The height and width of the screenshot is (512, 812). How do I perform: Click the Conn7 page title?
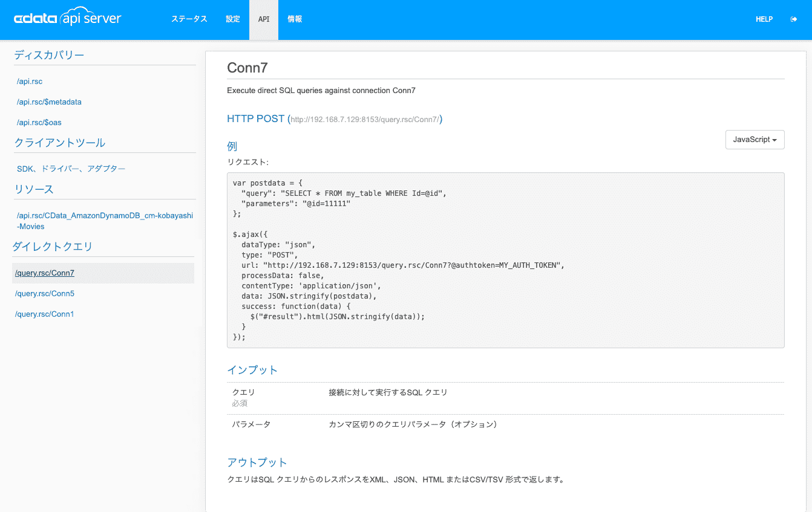pos(247,68)
